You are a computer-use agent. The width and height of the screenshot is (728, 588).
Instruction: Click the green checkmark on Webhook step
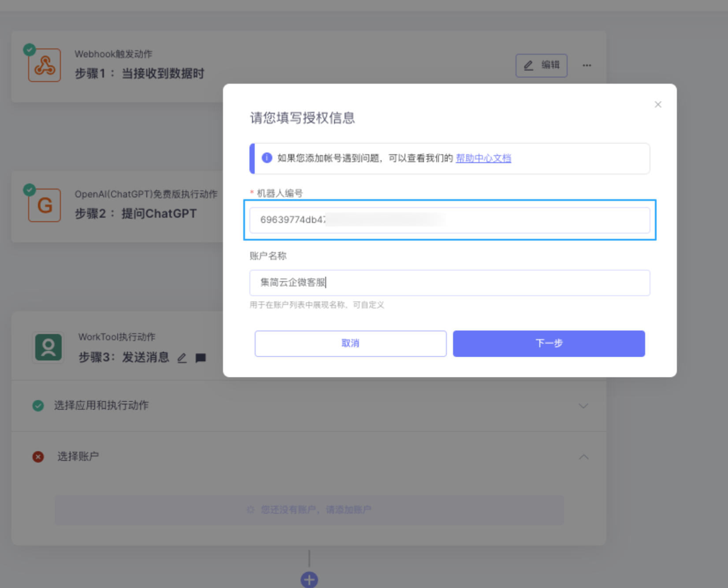click(x=29, y=49)
